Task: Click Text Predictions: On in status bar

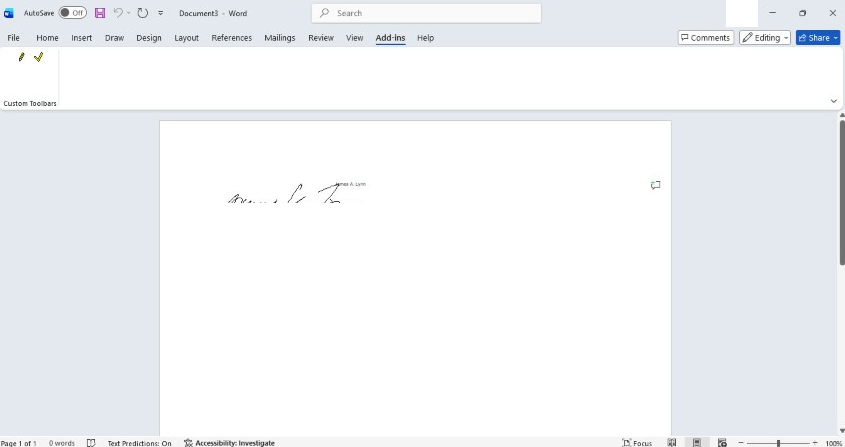Action: (x=140, y=443)
